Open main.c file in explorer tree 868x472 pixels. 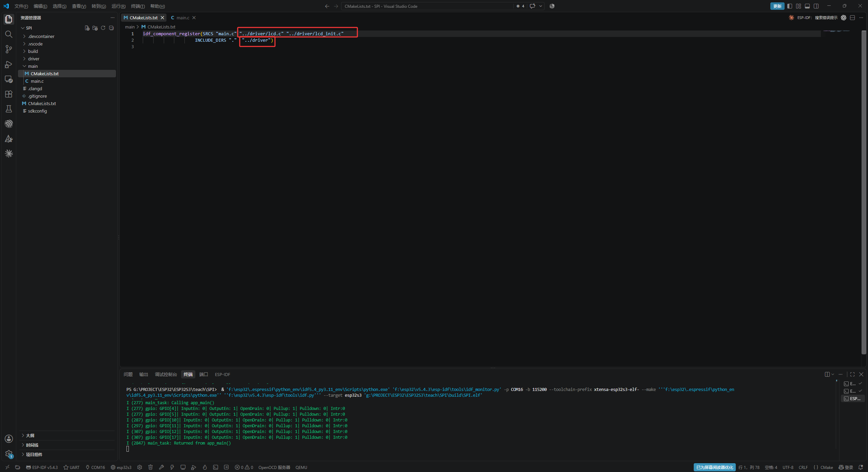68,81
